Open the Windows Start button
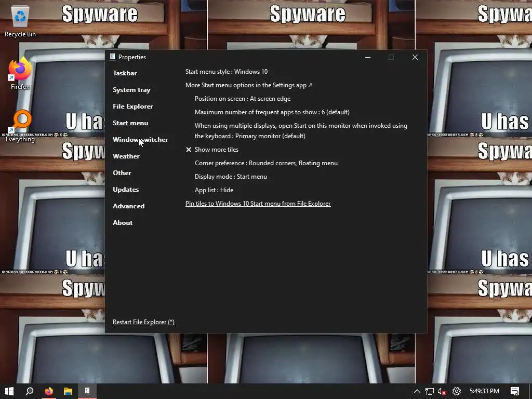This screenshot has height=399, width=532. coord(9,391)
